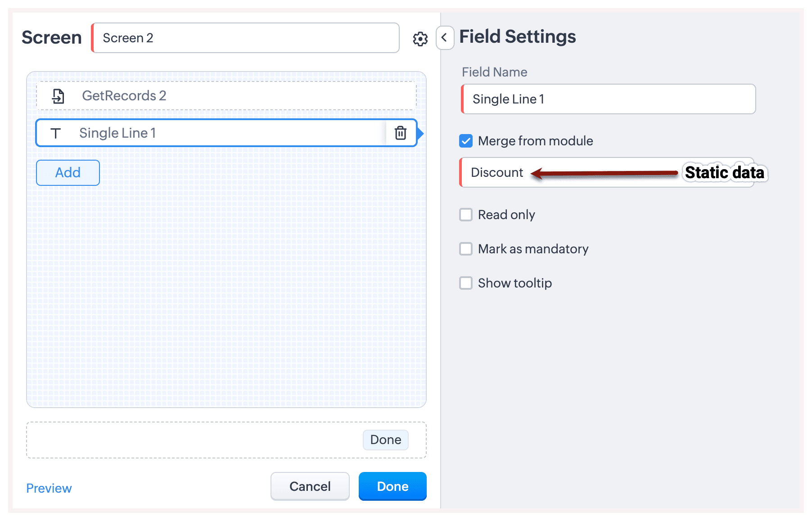Enable the Show tooltip checkbox
Screen dimensions: 812x521
click(466, 283)
